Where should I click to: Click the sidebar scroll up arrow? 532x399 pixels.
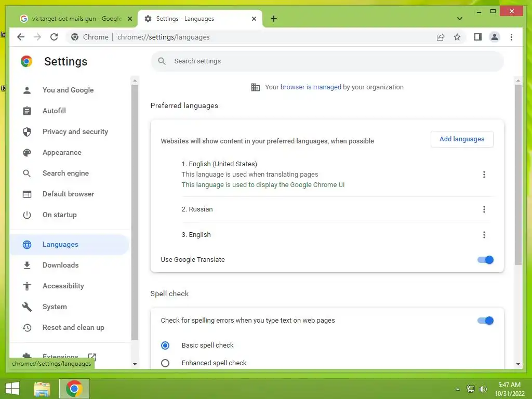coord(135,81)
